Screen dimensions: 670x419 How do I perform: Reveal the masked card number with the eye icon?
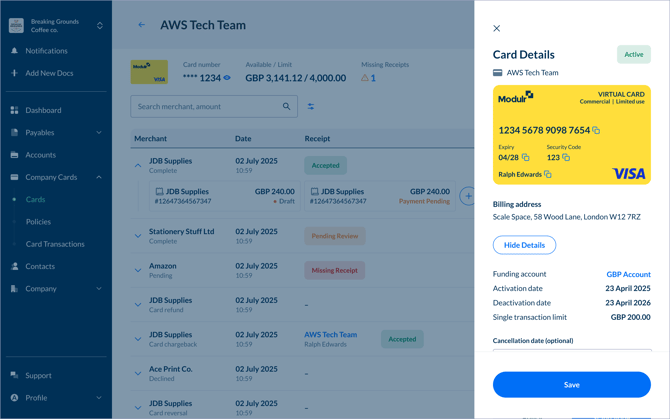pyautogui.click(x=227, y=78)
